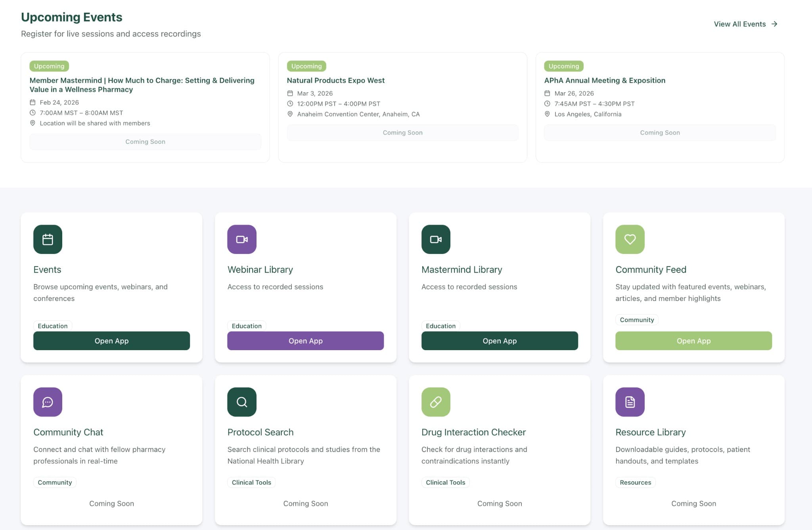The image size is (812, 530).
Task: Follow the View All Events link
Action: [745, 24]
